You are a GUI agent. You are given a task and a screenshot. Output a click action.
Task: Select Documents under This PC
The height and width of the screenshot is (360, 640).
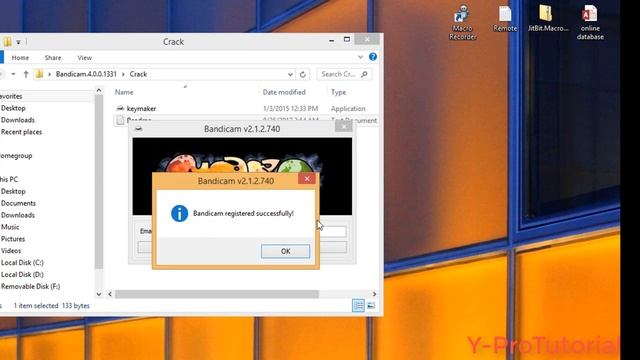point(18,203)
